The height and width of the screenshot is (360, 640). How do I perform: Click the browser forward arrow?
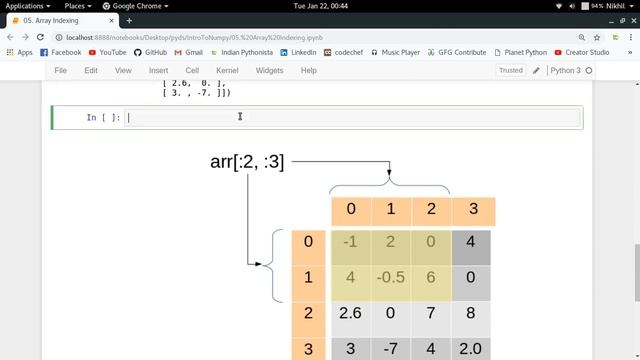pos(25,37)
